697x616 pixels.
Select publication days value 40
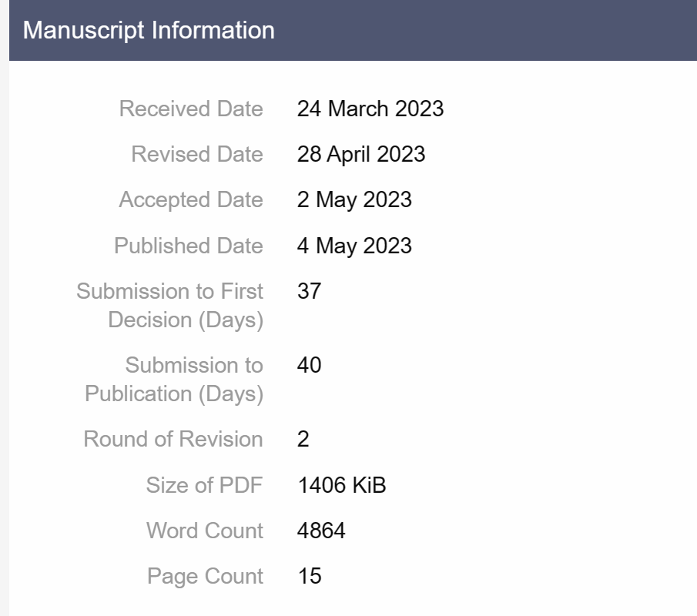tap(309, 365)
